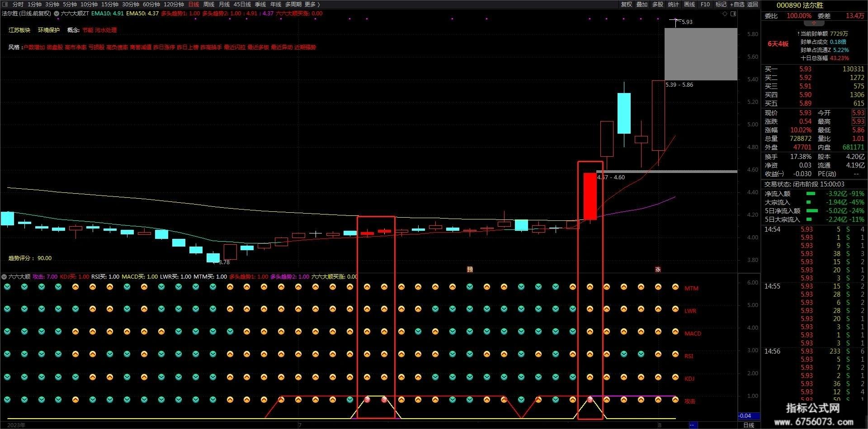Open the 画线 drawing tools
The width and height of the screenshot is (868, 429).
click(689, 4)
